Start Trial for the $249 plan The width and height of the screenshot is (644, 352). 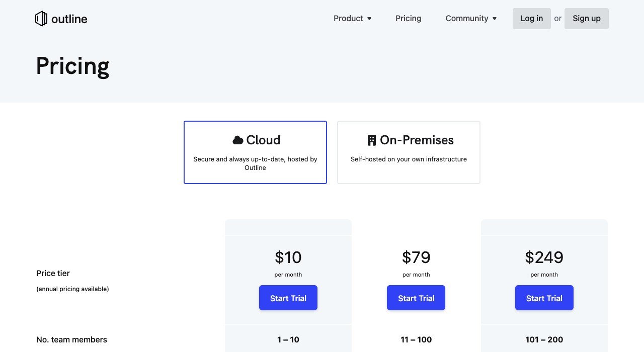pyautogui.click(x=544, y=298)
